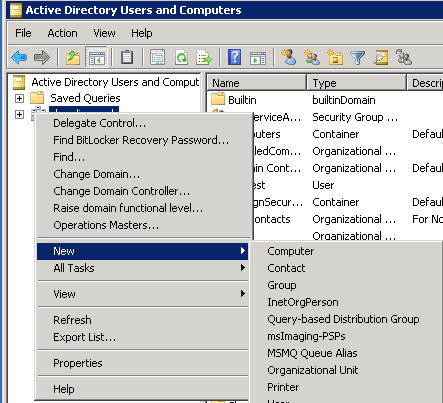Create new msImaging-PSPs object
The height and width of the screenshot is (403, 443).
point(346,336)
